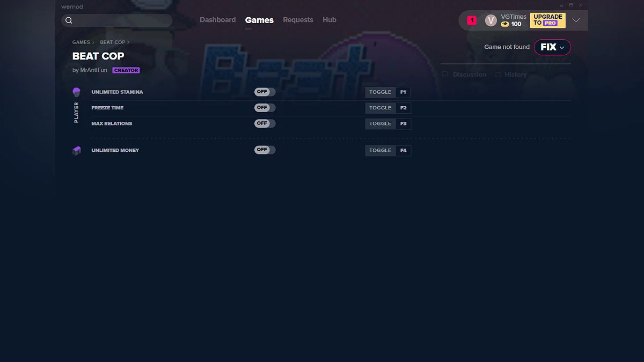
Task: Expand the account menu chevron
Action: click(576, 20)
